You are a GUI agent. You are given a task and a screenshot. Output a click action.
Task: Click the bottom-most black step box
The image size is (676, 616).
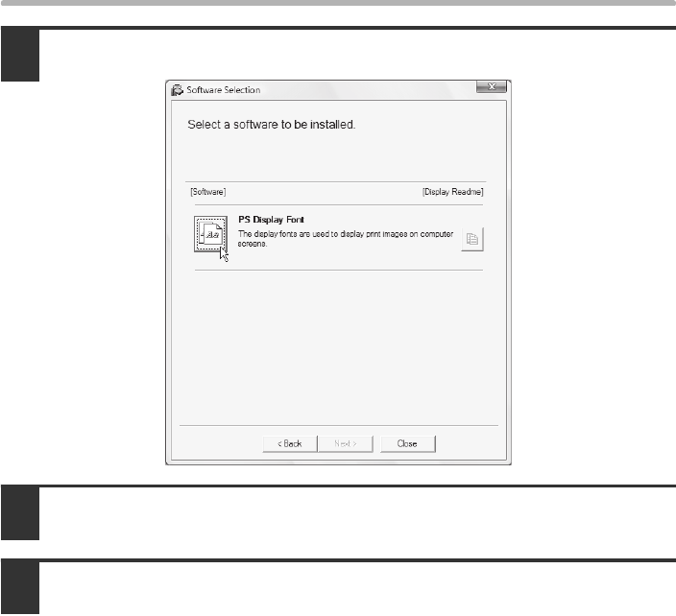[x=21, y=585]
